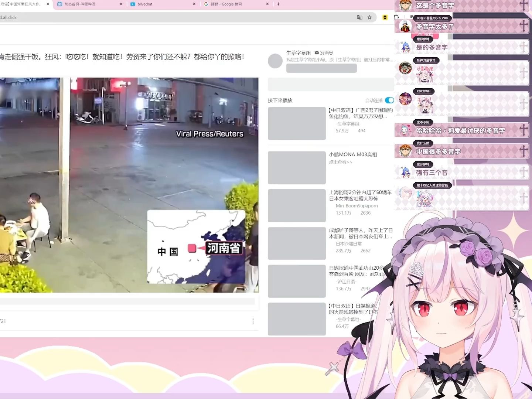Click thumbnail of 火箭残骸 video
This screenshot has height=399, width=532.
[x=297, y=319]
